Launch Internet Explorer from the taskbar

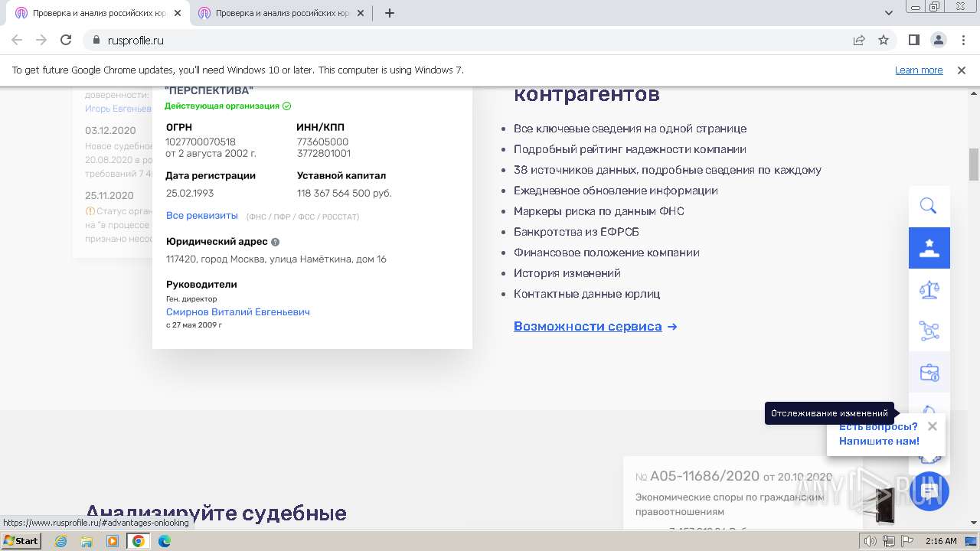coord(60,541)
